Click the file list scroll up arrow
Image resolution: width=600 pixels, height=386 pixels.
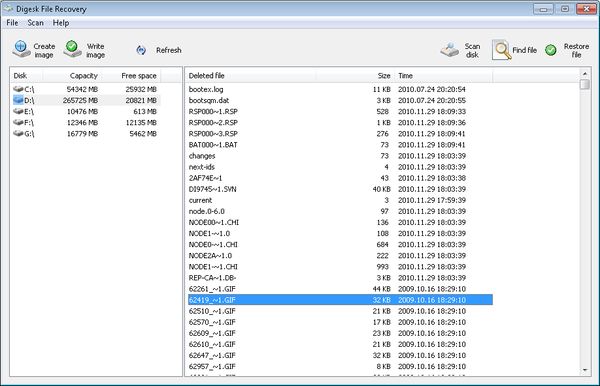tap(585, 73)
